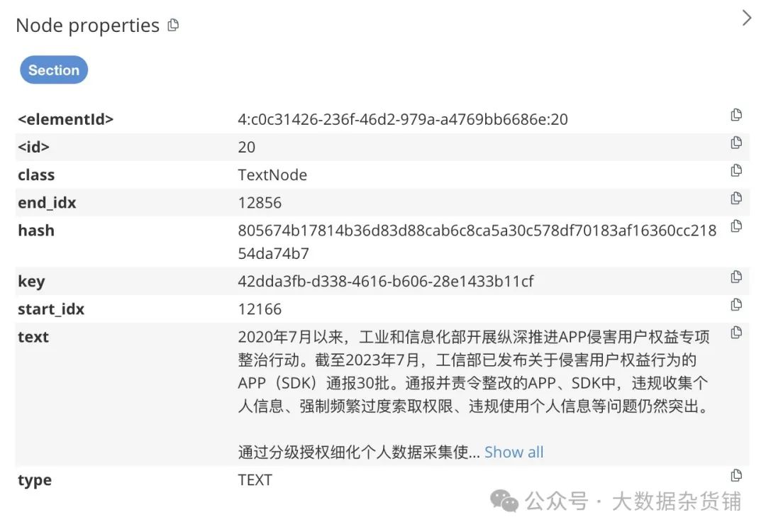Copy the type TEXT value

click(736, 475)
